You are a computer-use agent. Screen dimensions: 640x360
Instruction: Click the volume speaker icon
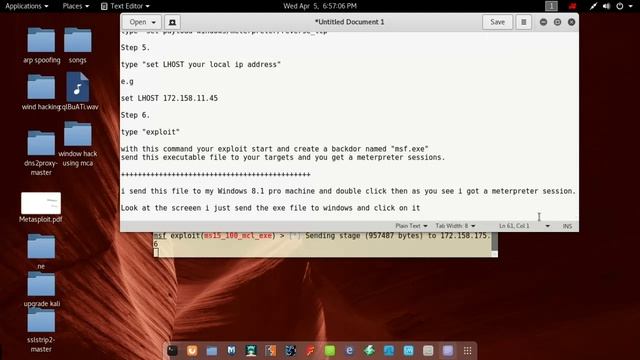click(x=607, y=6)
